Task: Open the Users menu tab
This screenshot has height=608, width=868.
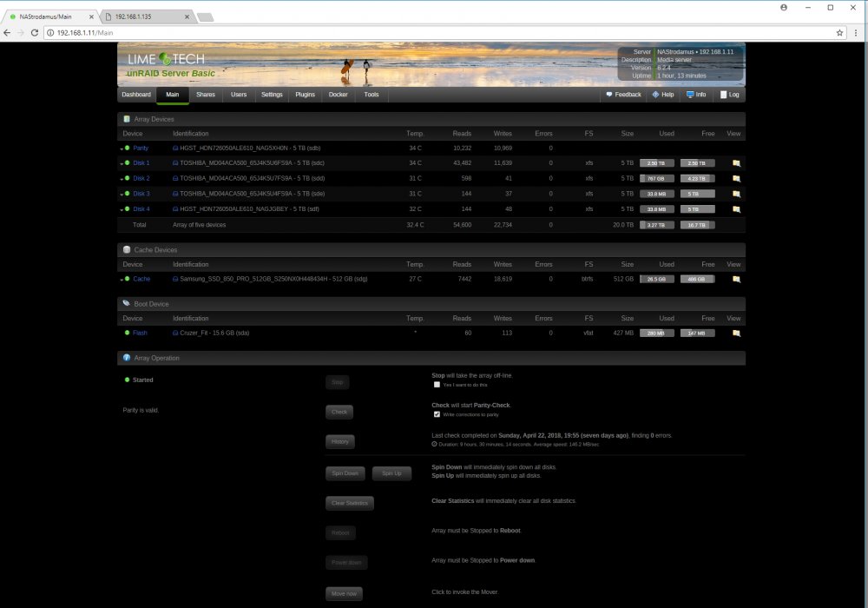Action: (x=239, y=95)
